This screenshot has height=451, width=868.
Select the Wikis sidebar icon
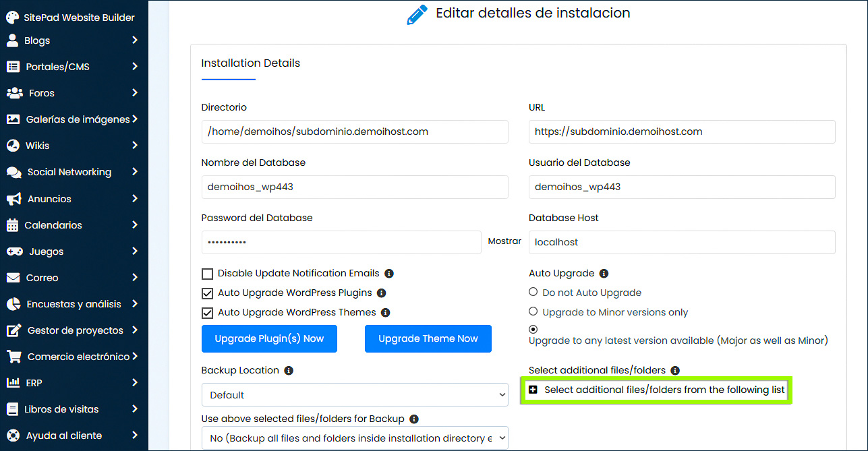(x=13, y=145)
